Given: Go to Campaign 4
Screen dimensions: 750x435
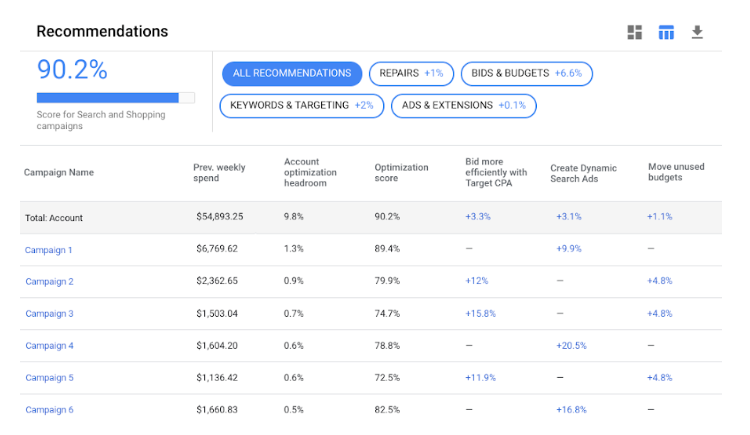Looking at the screenshot, I should click(49, 345).
